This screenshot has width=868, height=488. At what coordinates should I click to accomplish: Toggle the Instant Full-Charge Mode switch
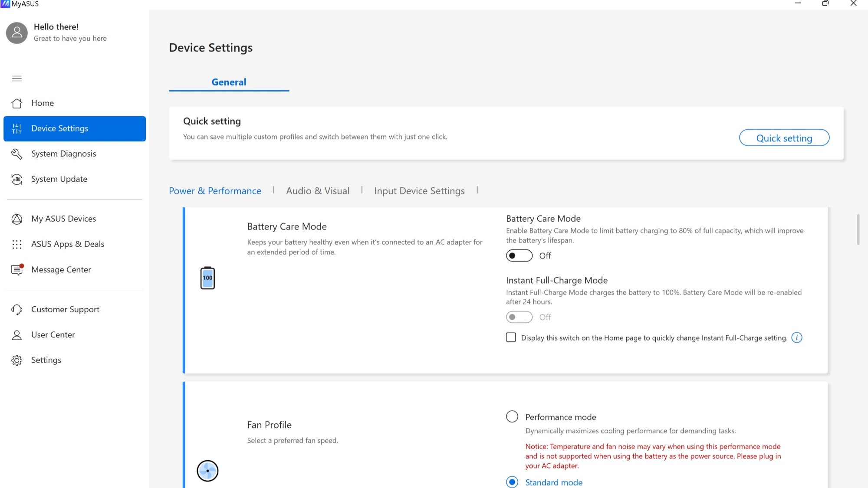point(519,317)
